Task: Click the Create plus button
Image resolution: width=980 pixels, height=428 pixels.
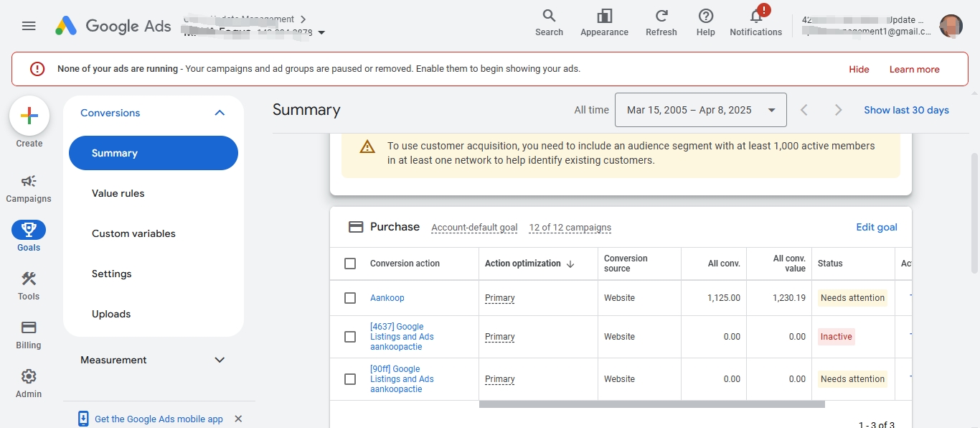Action: point(29,116)
